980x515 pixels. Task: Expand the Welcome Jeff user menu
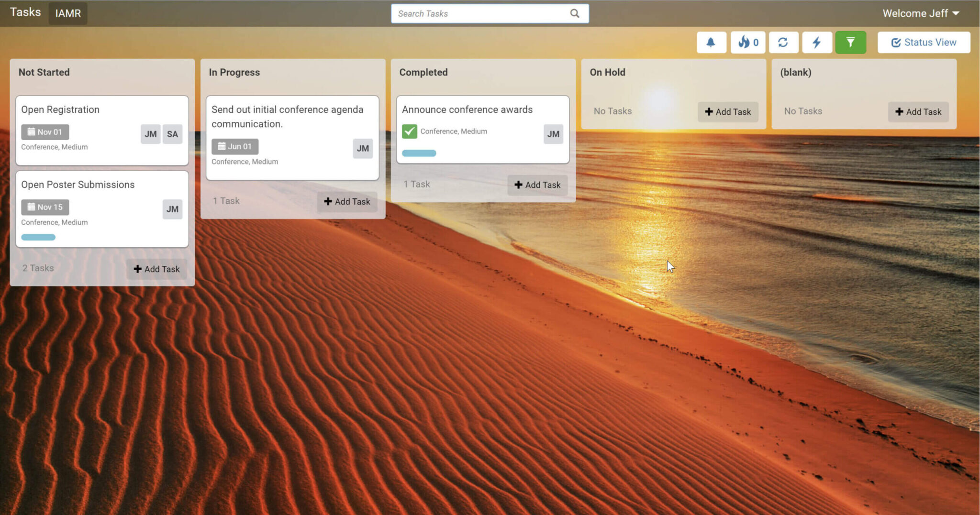click(x=921, y=13)
